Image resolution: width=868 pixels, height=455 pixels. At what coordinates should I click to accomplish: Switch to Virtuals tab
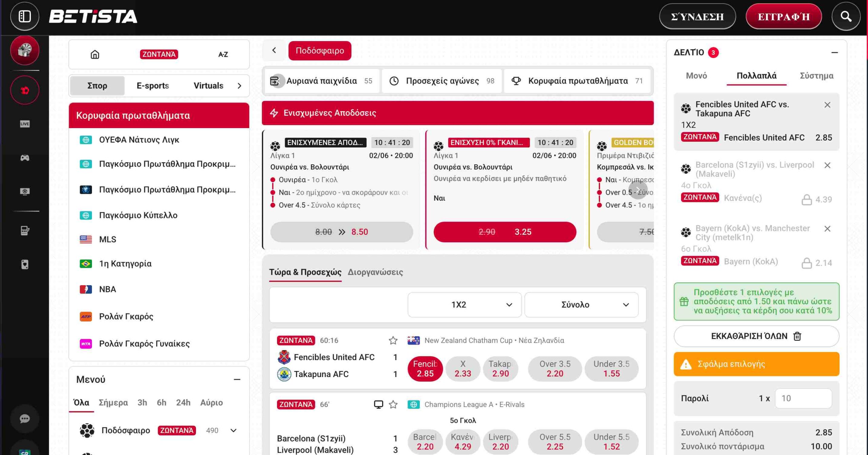point(208,86)
